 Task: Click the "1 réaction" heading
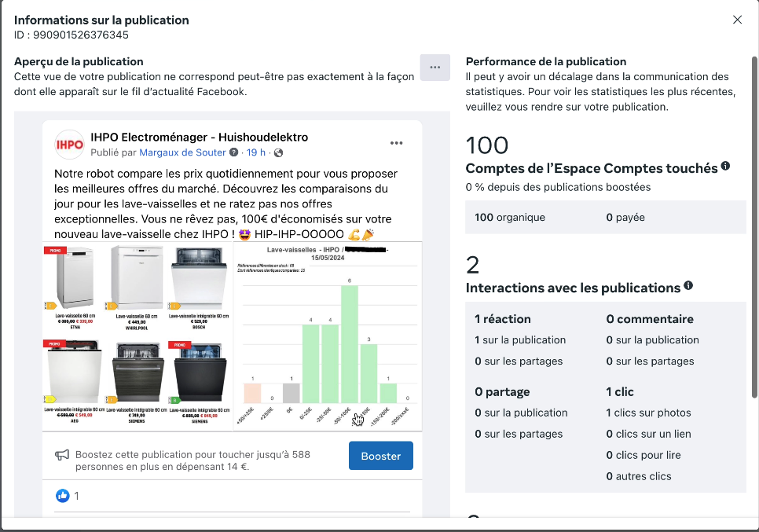point(503,319)
